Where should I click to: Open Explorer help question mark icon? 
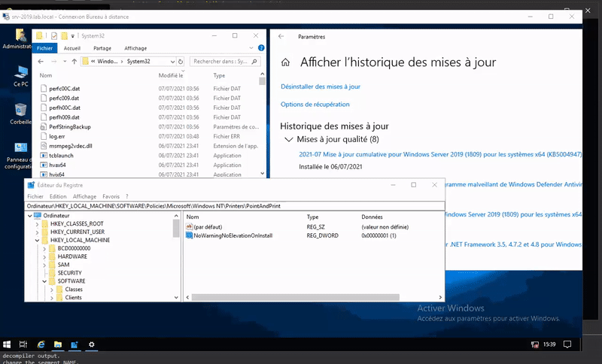(261, 48)
